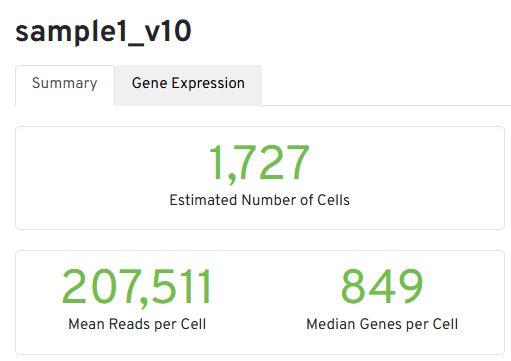Click the 207,511 mean reads value
The height and width of the screenshot is (361, 511).
(x=137, y=287)
